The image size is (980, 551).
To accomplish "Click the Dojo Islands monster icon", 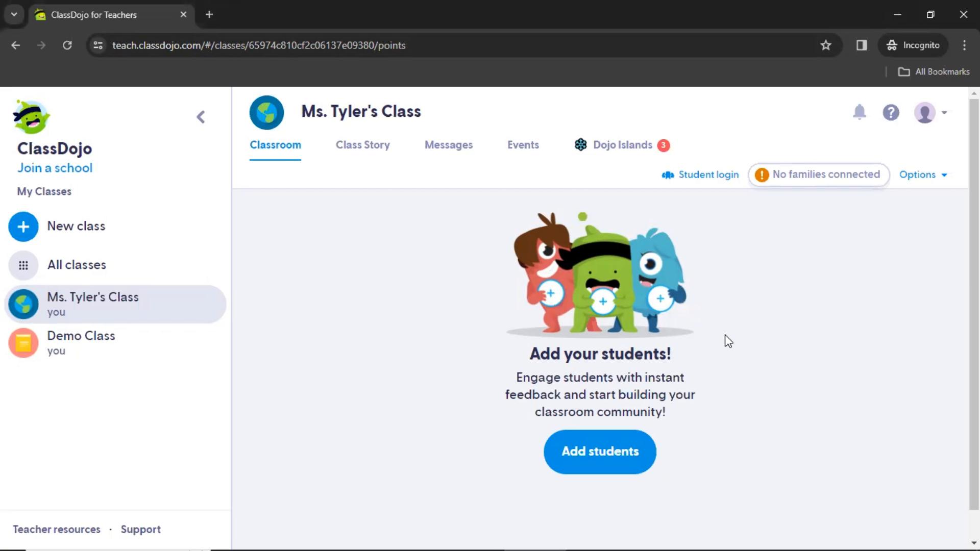I will pos(580,145).
